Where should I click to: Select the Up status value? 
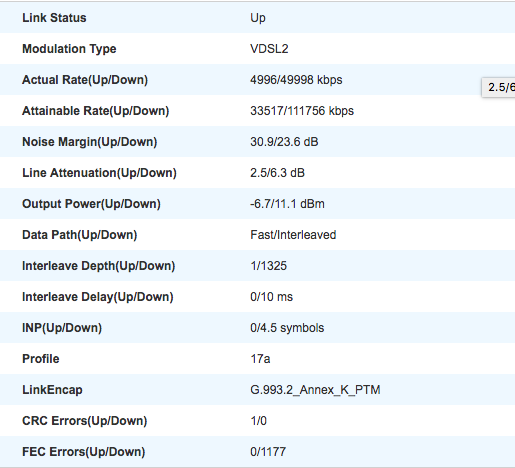click(258, 18)
